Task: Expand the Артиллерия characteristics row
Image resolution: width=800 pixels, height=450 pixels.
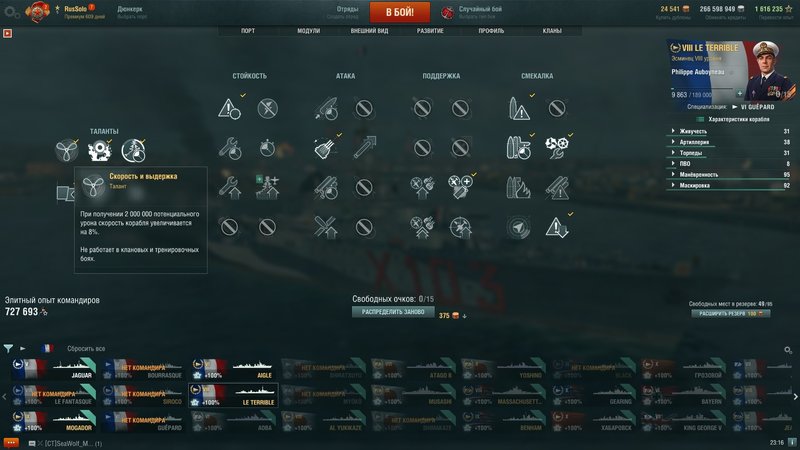Action: (731, 142)
